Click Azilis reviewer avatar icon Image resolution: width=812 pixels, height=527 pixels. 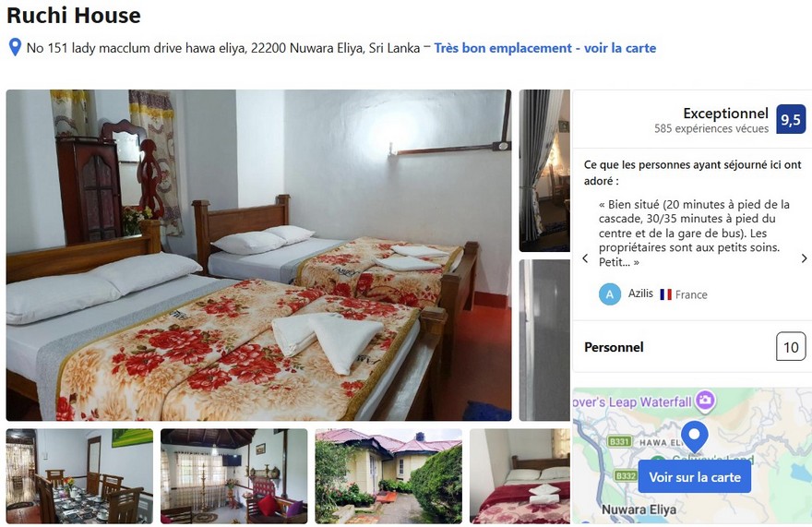click(x=610, y=294)
